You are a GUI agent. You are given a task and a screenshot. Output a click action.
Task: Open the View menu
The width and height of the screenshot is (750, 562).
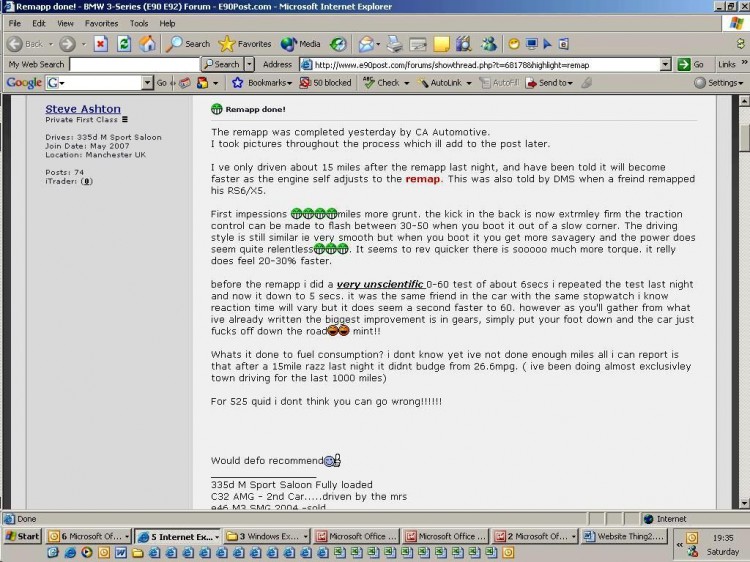tap(65, 23)
